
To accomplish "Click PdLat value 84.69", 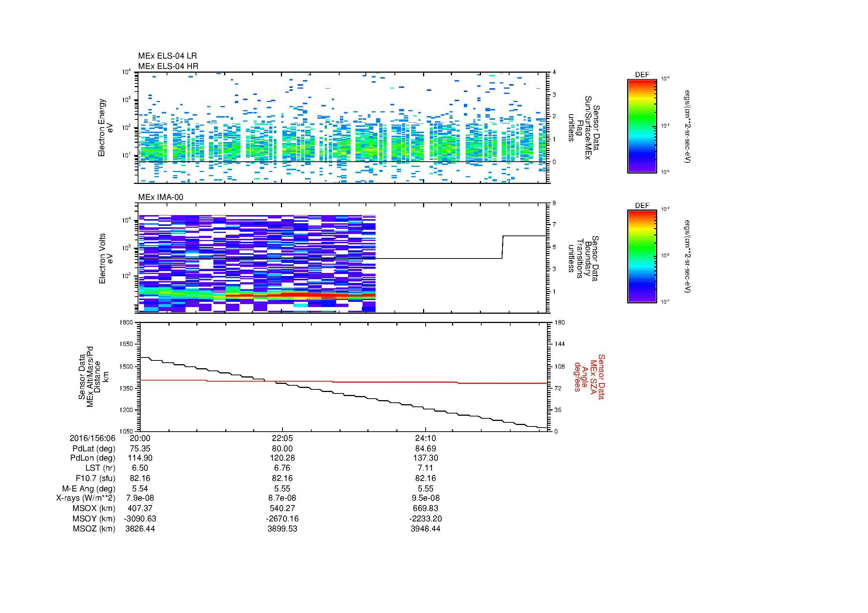I will coord(426,449).
